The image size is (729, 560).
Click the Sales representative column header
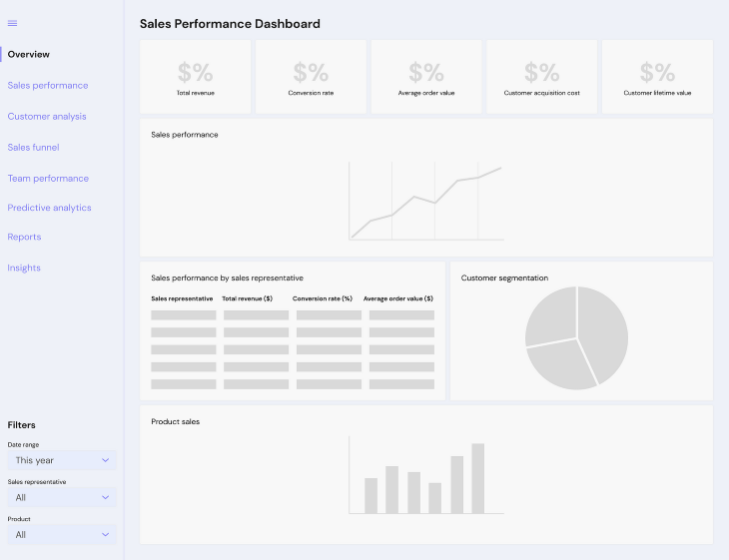point(182,298)
